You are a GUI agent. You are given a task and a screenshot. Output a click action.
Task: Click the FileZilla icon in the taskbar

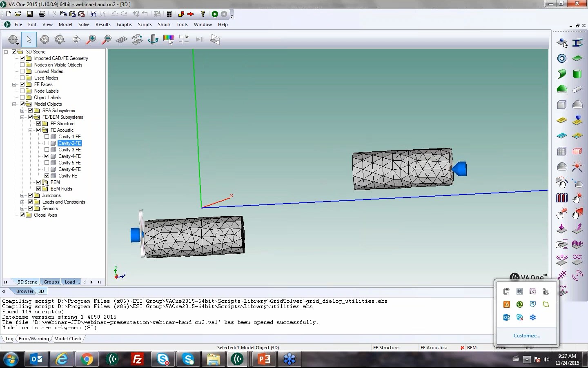[137, 359]
